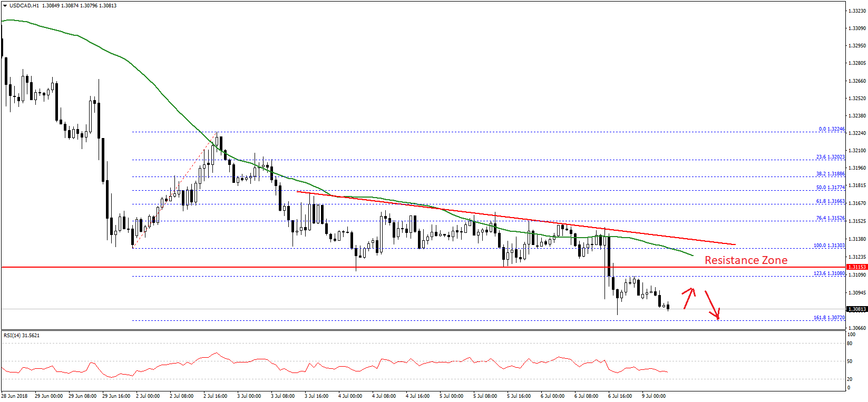Select the 61.8 Fibonacci level label
This screenshot has width=868, height=402.
830,201
